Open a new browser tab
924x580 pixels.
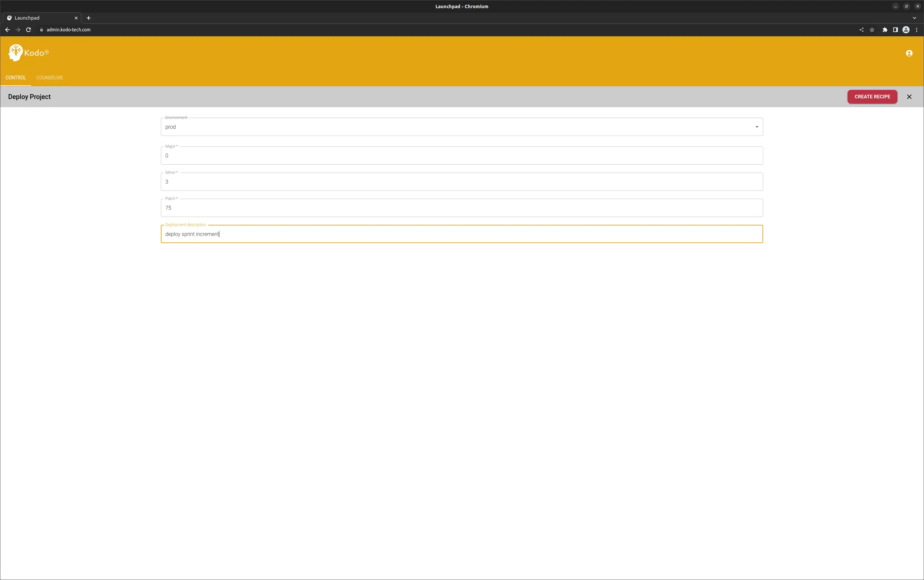coord(89,18)
